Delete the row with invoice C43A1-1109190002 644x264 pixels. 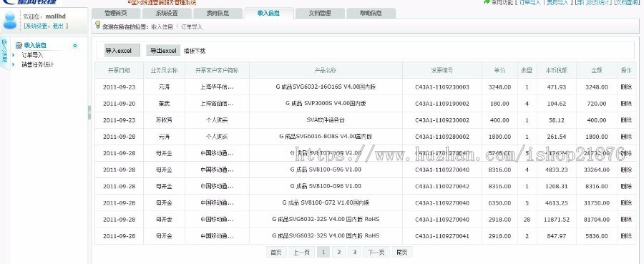pyautogui.click(x=626, y=104)
